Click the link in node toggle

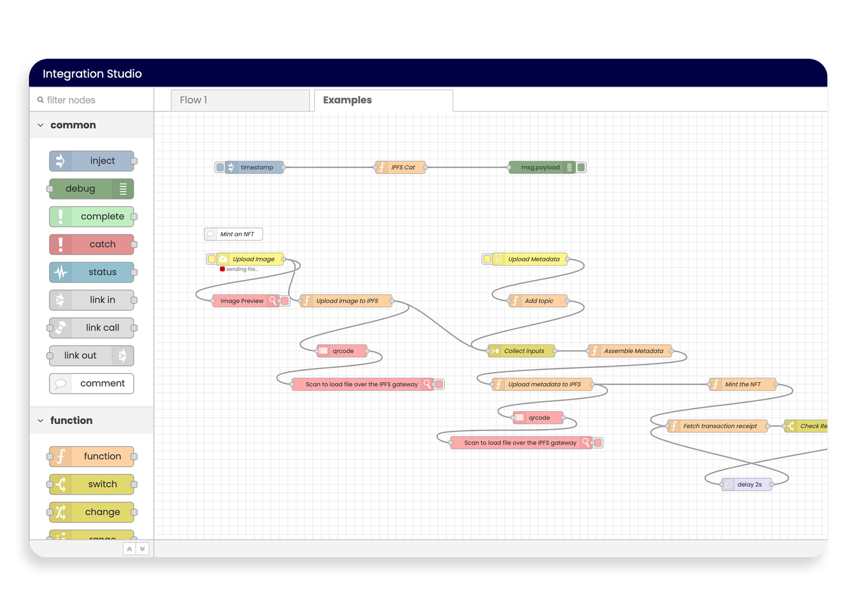click(136, 300)
